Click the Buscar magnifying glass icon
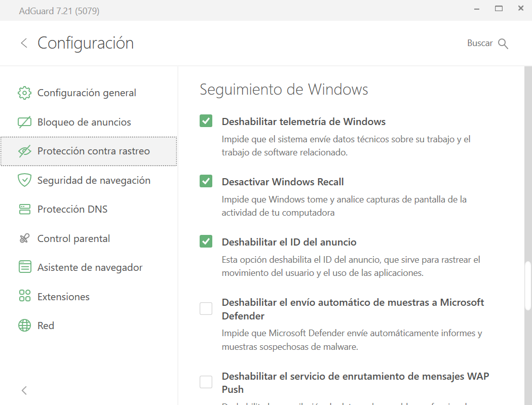The height and width of the screenshot is (405, 532). (x=503, y=44)
